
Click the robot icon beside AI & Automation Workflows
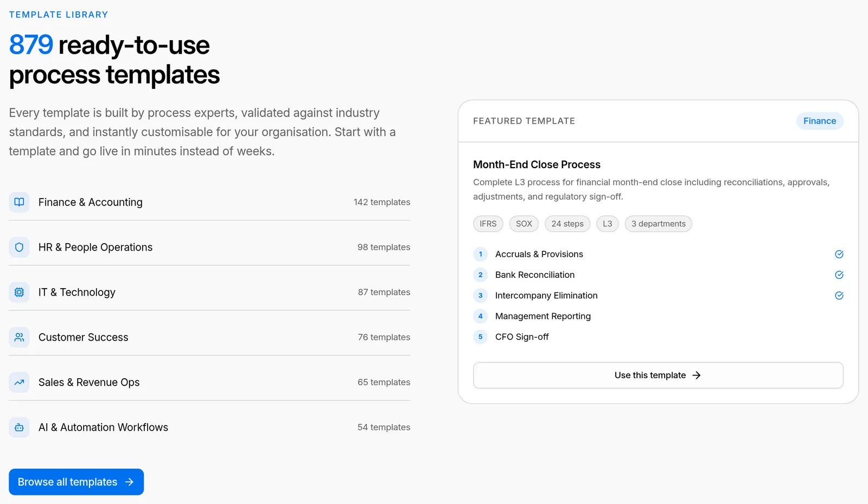point(19,427)
